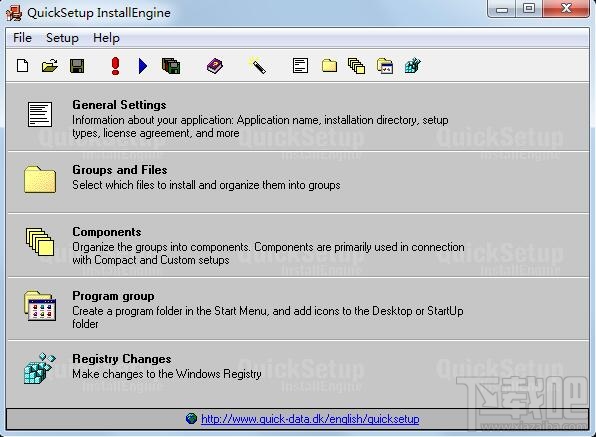Open the Program group heading

pyautogui.click(x=113, y=296)
